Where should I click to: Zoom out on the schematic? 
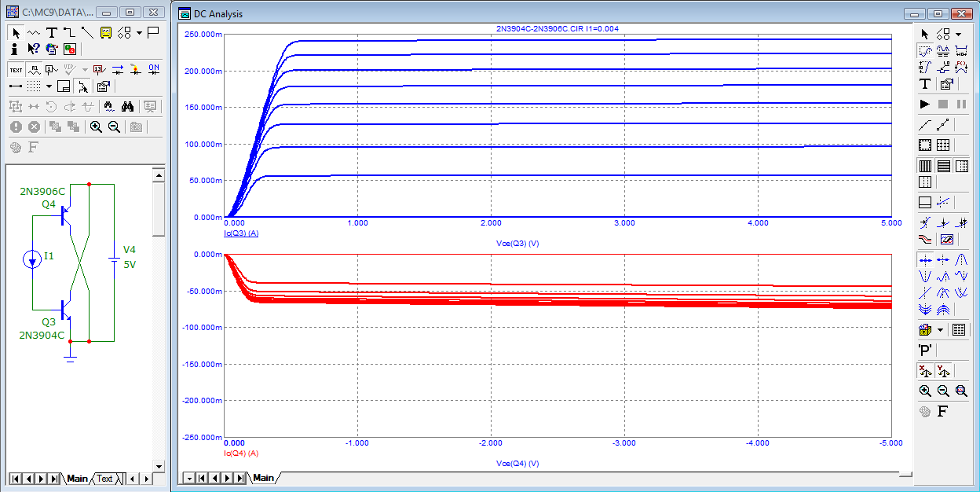coord(114,127)
